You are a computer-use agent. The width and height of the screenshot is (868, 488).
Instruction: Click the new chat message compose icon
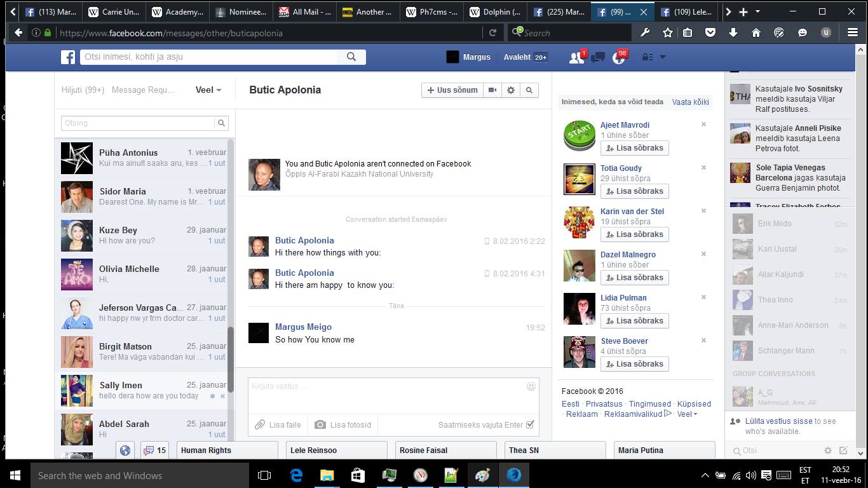[x=843, y=451]
